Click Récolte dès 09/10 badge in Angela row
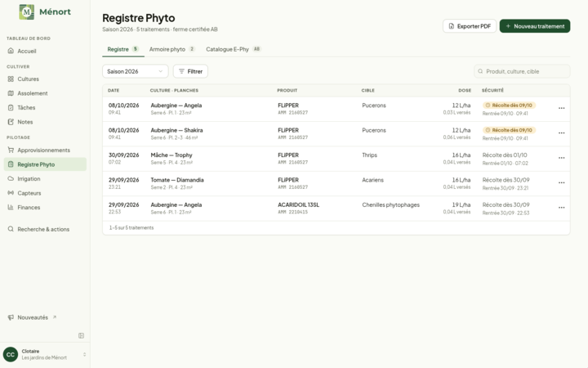 click(x=509, y=105)
